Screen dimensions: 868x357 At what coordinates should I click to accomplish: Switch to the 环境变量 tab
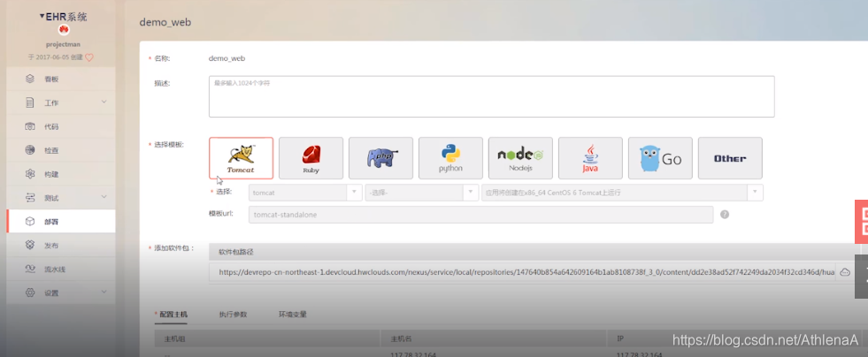pos(293,315)
